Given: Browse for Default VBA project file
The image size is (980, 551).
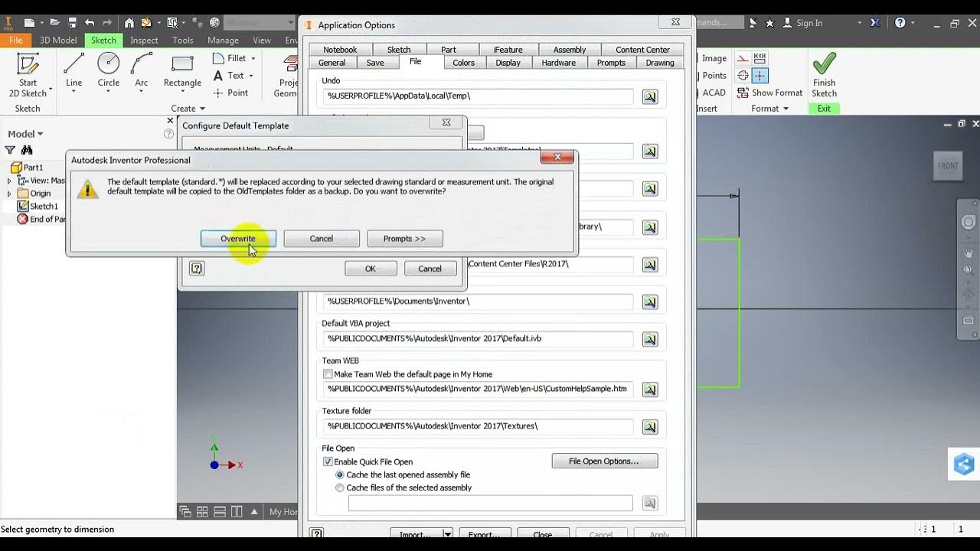Looking at the screenshot, I should (650, 338).
